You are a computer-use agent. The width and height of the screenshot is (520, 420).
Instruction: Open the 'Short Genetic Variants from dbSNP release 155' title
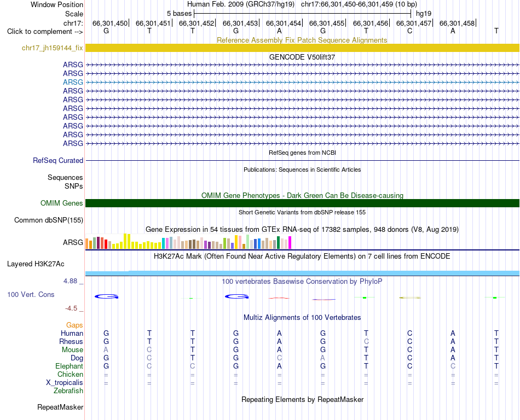[302, 212]
